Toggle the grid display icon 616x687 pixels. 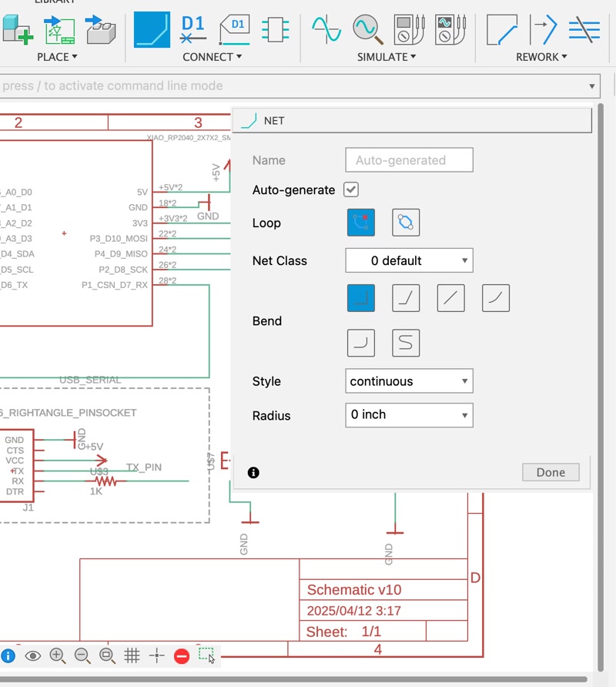tap(132, 656)
